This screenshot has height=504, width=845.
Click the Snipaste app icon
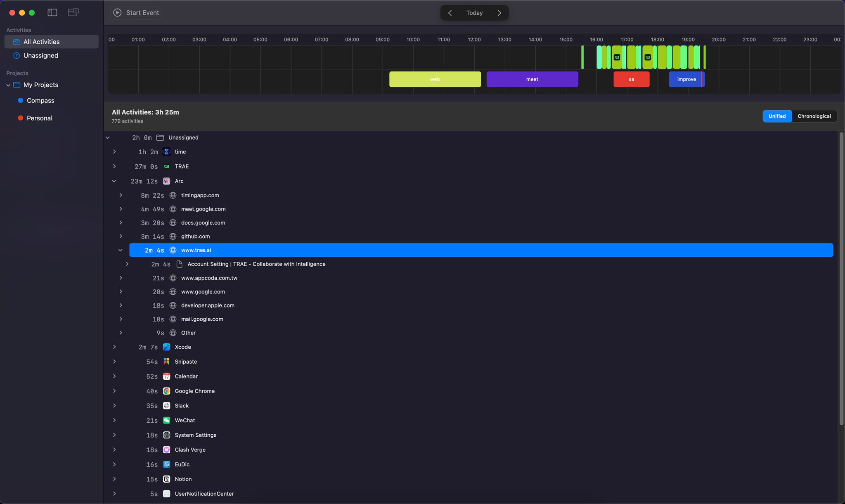tap(166, 362)
